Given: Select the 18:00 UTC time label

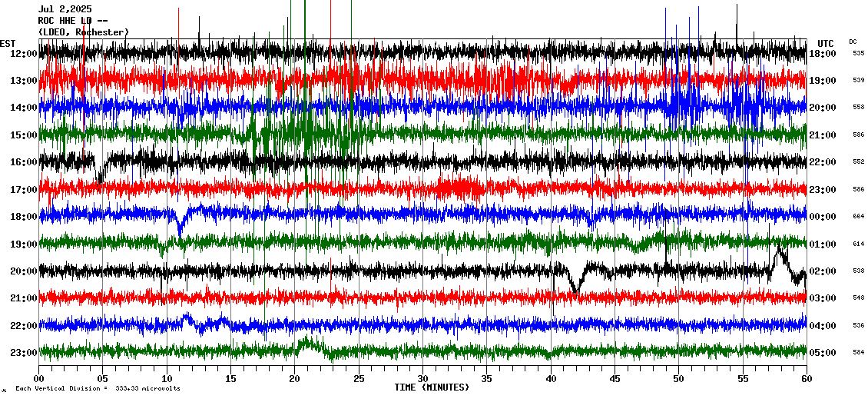Looking at the screenshot, I should 822,54.
